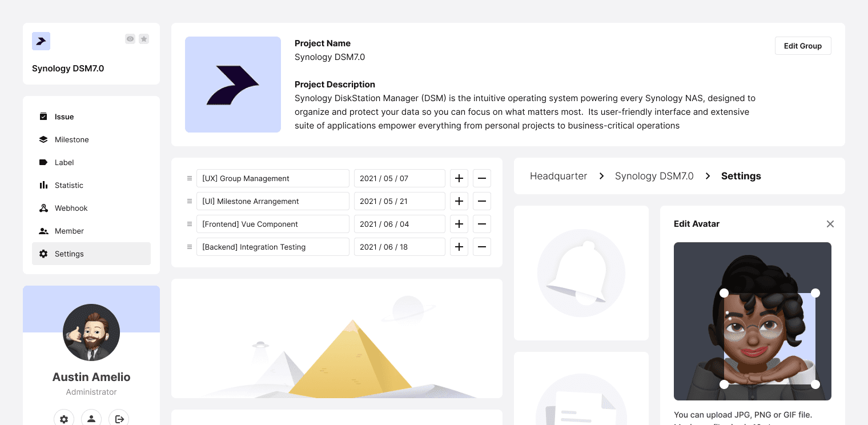The image size is (868, 425).
Task: Open the Issue menu item
Action: pos(91,117)
